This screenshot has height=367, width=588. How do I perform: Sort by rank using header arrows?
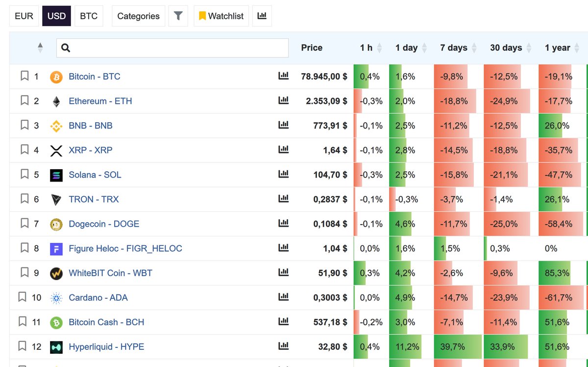(x=40, y=48)
